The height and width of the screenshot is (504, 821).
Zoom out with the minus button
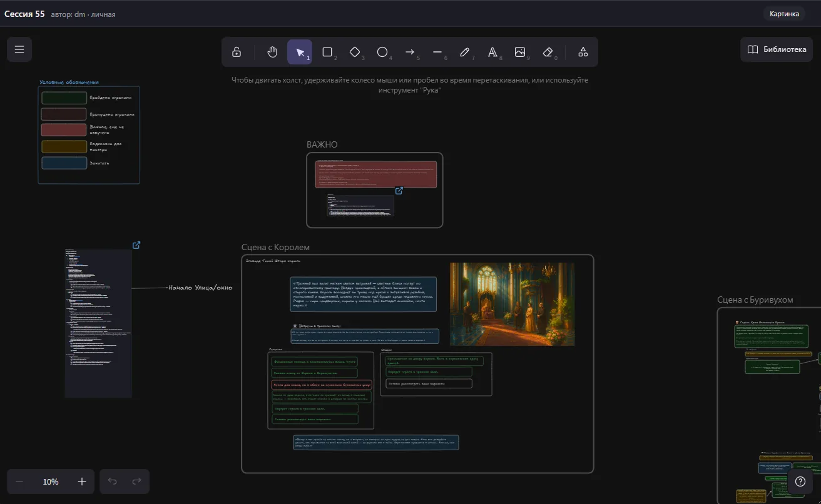pyautogui.click(x=19, y=481)
